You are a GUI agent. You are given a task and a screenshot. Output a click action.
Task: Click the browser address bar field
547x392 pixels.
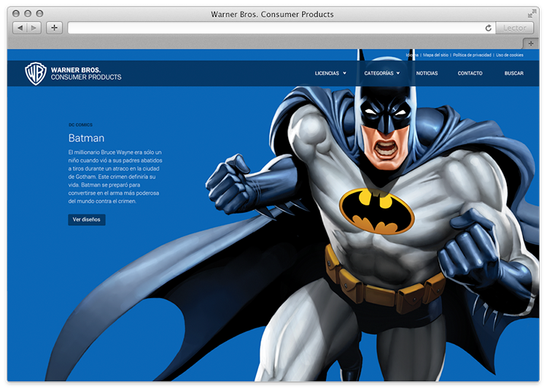pyautogui.click(x=277, y=28)
